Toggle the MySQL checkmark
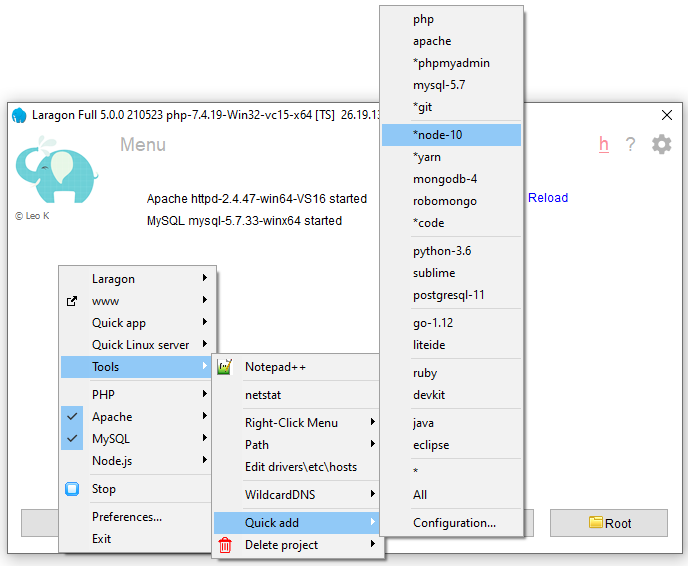The width and height of the screenshot is (688, 566). 72,439
